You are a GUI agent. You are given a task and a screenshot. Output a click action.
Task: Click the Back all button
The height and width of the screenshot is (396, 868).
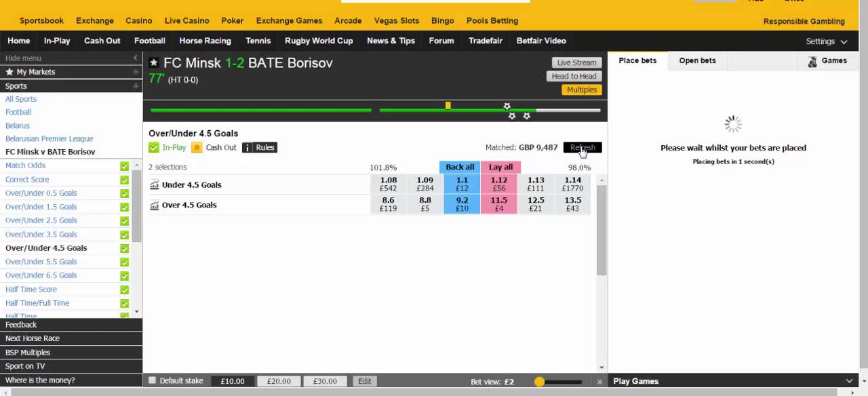click(x=460, y=167)
